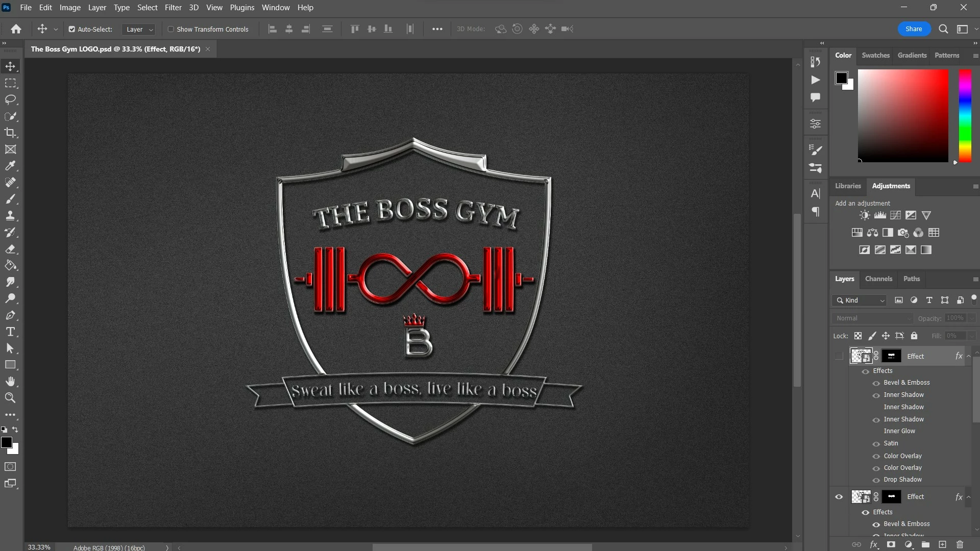Select the Horizontal Type tool

[x=10, y=332]
